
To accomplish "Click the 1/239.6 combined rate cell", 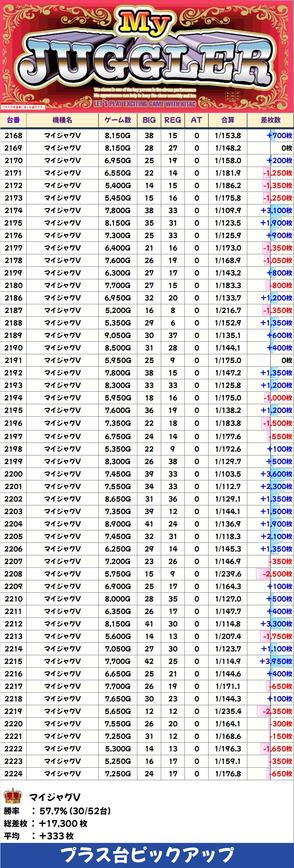I will [x=228, y=574].
